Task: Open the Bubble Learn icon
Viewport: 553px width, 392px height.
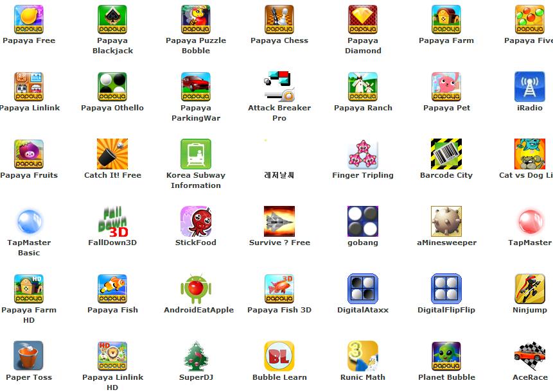Action: pos(279,356)
